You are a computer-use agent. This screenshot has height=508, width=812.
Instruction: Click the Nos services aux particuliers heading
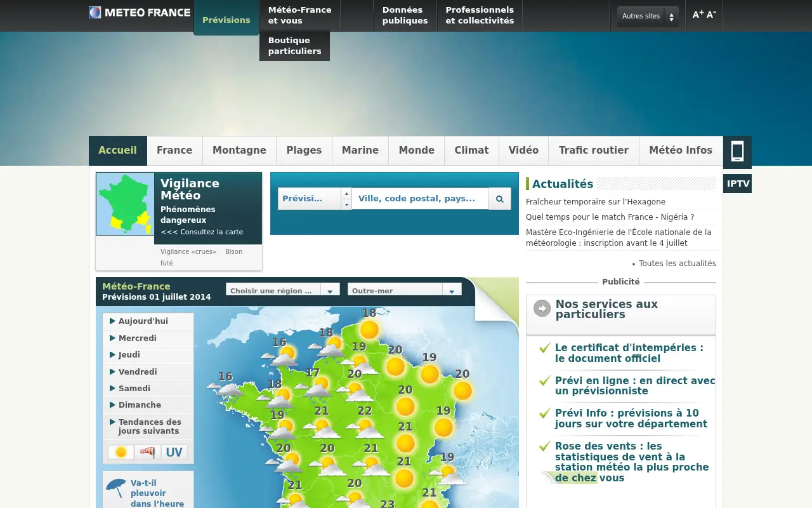(x=606, y=309)
